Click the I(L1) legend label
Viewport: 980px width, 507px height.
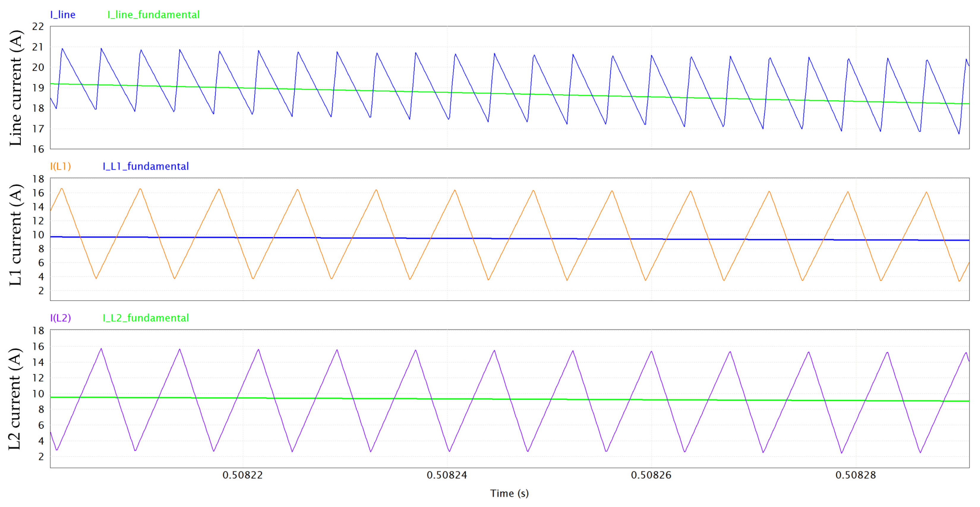61,166
